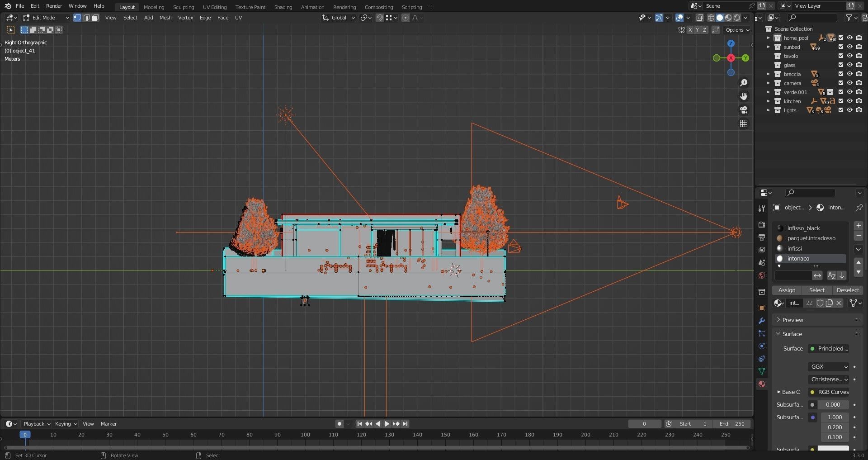Open the GGX distribution dropdown
Viewport: 868px width, 460px height.
tap(828, 367)
